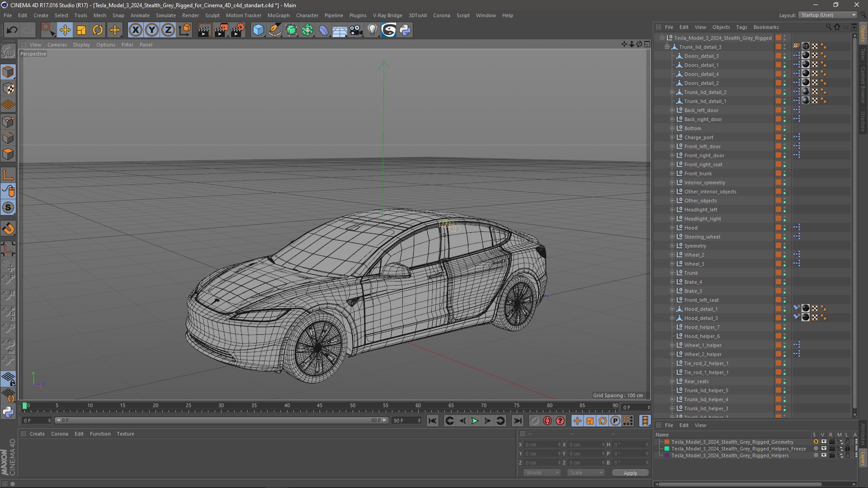Viewport: 868px width, 488px height.
Task: Open material manager Texture menu
Action: point(125,434)
